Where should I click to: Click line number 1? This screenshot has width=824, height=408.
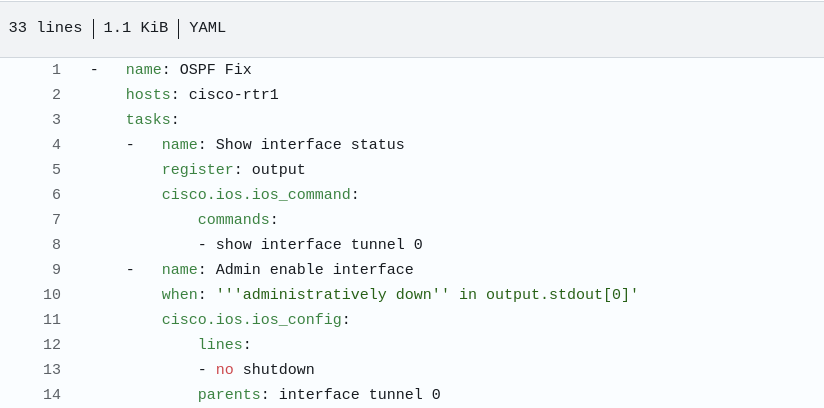tap(56, 70)
